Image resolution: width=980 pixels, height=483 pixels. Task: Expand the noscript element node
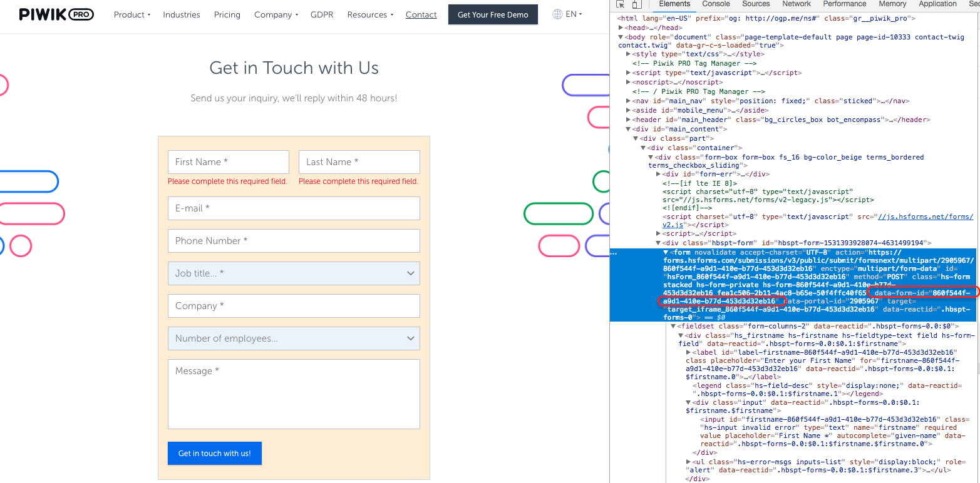628,82
